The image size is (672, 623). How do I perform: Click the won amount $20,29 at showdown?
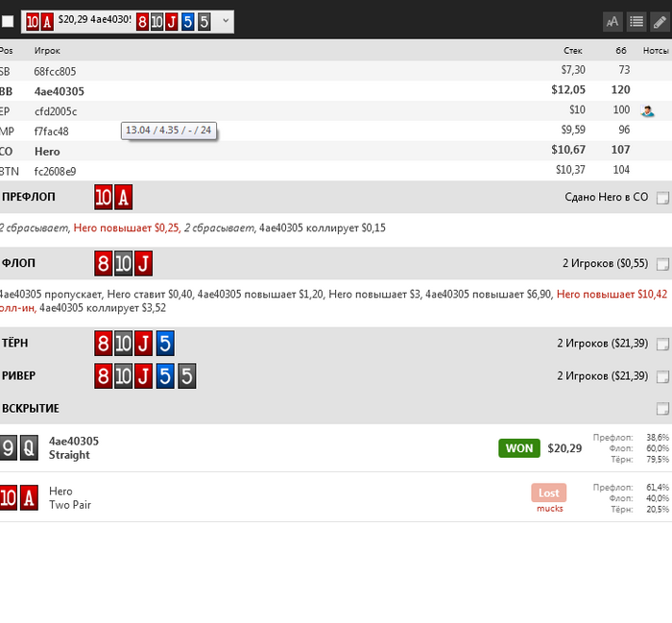(564, 448)
